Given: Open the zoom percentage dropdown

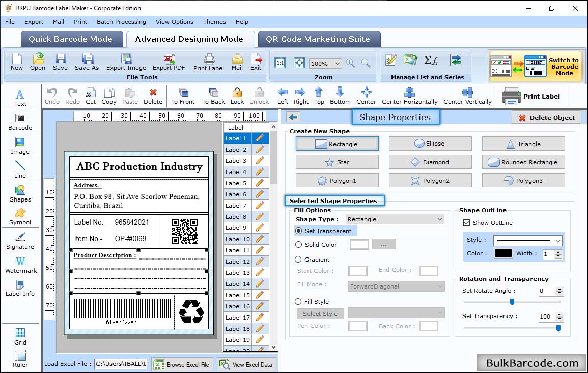Looking at the screenshot, I should click(x=325, y=63).
